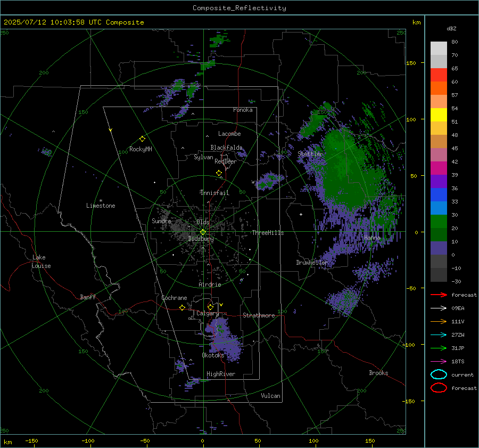
Task: Click the Lacombe city label
Action: (x=229, y=134)
